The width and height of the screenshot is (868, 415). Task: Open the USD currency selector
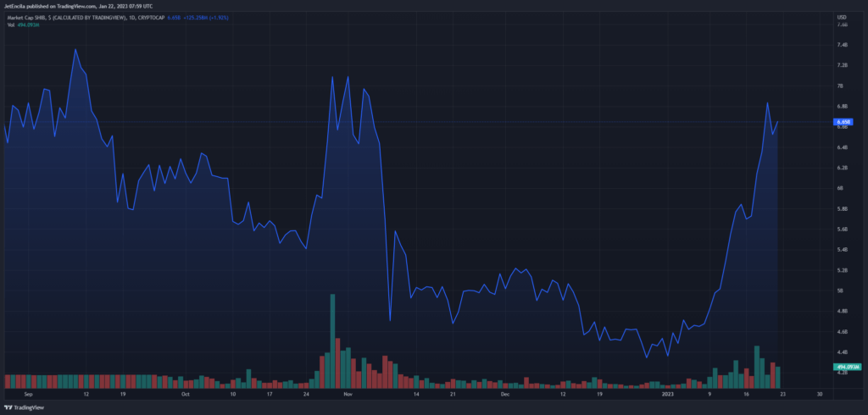pos(843,17)
